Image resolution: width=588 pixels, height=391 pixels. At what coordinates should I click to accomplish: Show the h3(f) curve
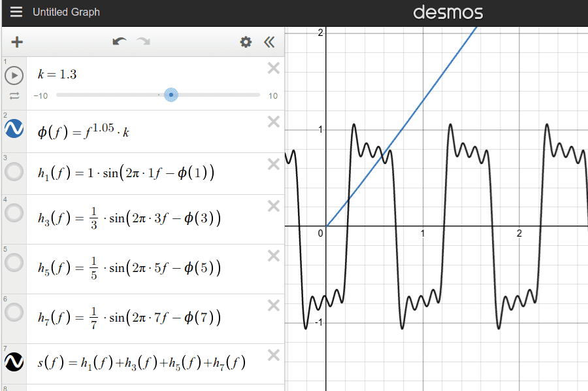14,212
